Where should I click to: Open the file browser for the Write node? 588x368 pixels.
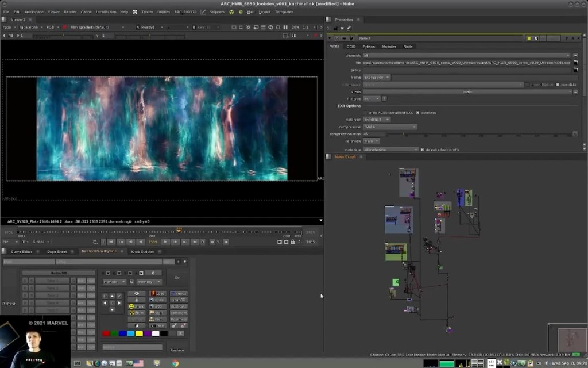coord(576,62)
